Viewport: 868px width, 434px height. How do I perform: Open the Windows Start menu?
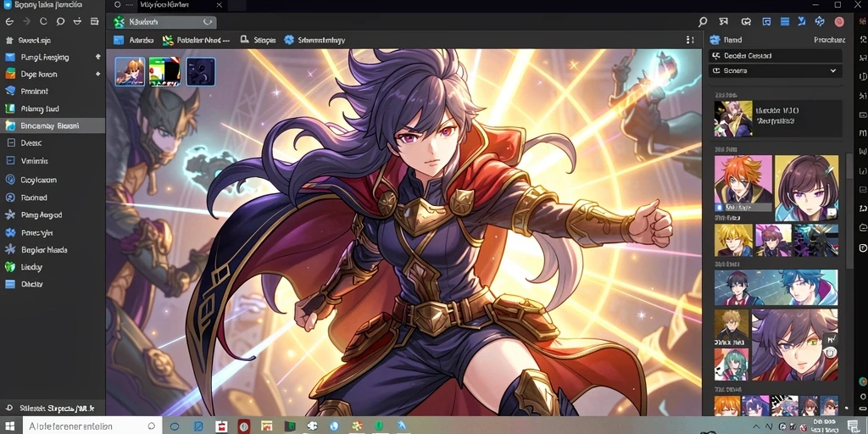coord(10,426)
